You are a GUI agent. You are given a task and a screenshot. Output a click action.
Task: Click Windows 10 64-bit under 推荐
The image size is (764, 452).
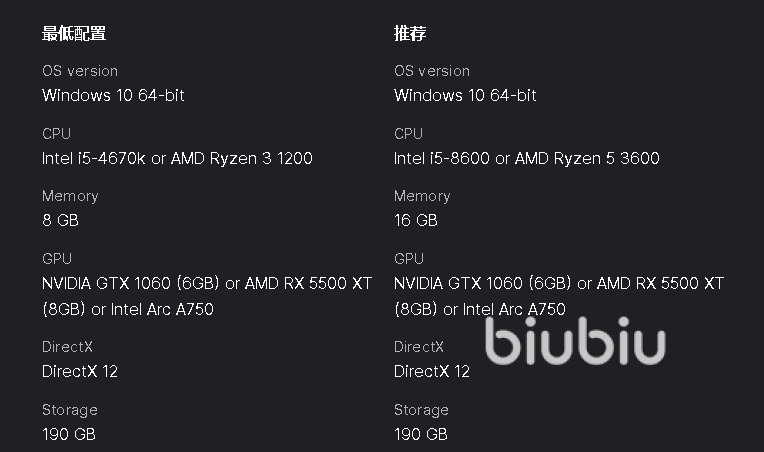465,95
